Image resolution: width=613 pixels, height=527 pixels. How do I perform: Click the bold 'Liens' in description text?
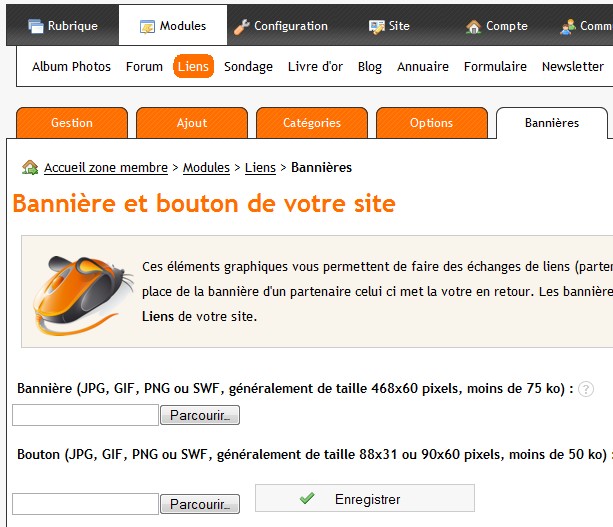[x=158, y=316]
